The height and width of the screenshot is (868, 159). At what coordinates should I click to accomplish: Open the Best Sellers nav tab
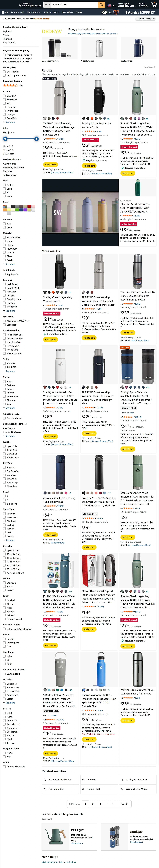click(x=67, y=12)
